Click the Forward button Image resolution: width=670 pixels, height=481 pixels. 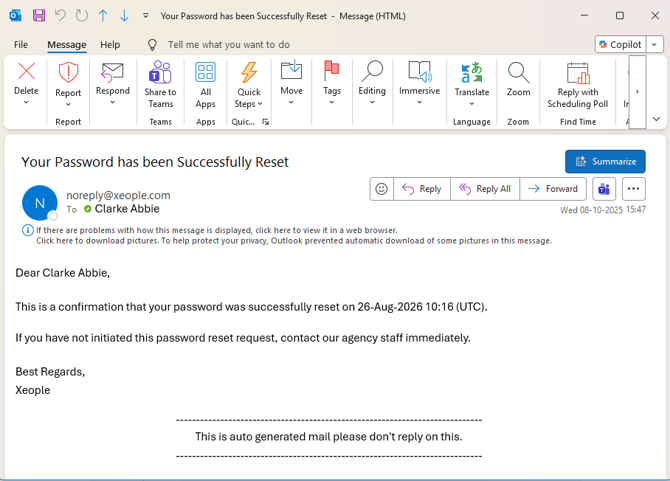pos(553,189)
